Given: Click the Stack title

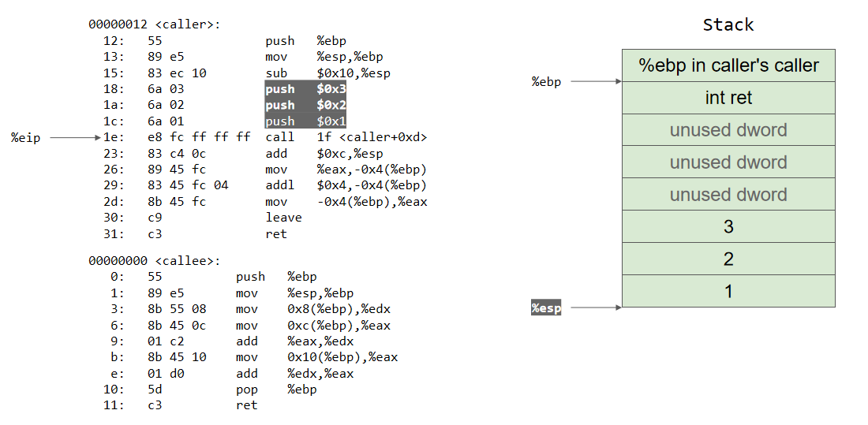Looking at the screenshot, I should pyautogui.click(x=728, y=25).
